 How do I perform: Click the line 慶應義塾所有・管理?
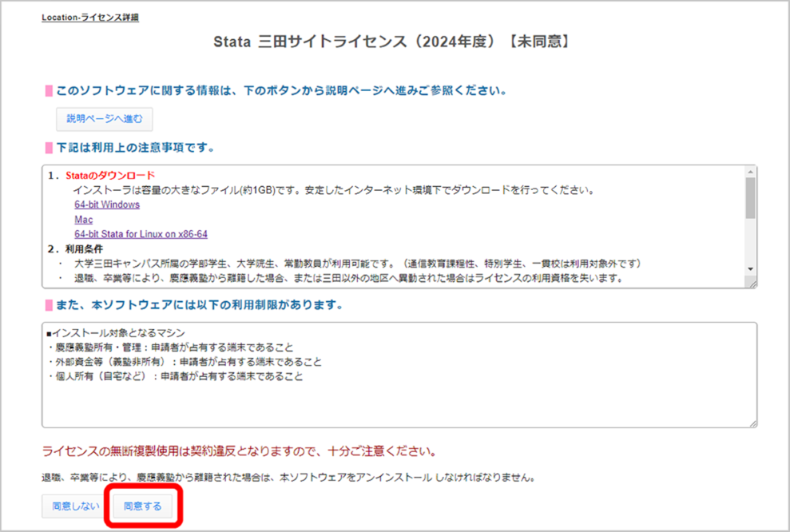click(171, 347)
